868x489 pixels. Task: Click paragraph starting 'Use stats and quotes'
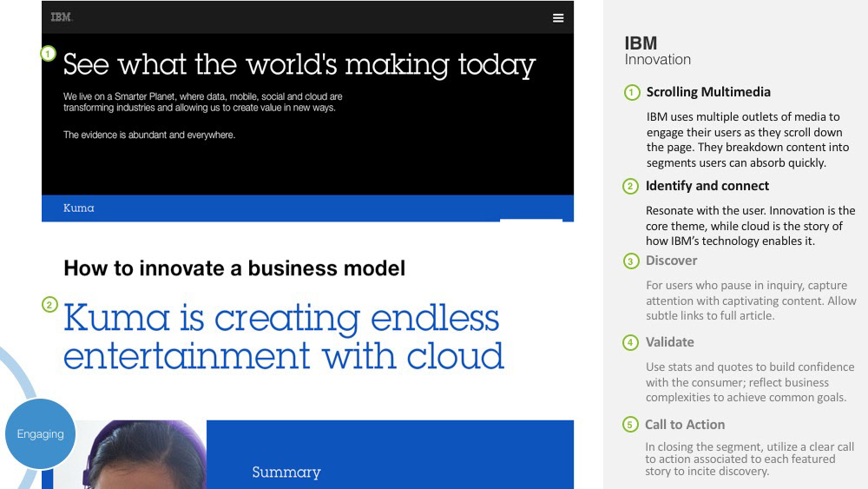coord(750,382)
